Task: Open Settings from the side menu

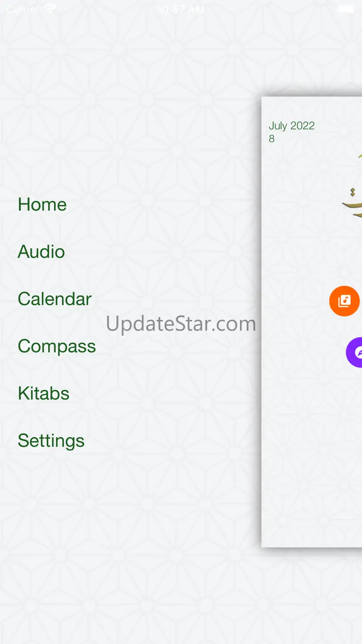Action: point(51,441)
